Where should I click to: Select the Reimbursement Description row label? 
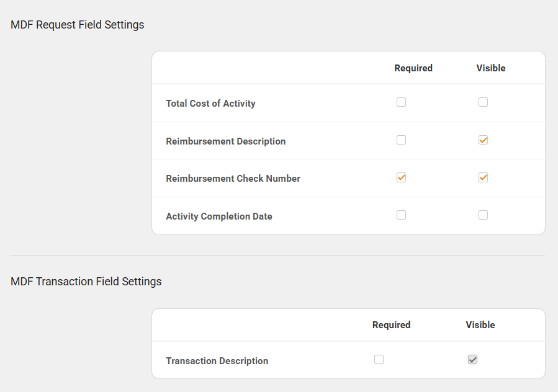(x=226, y=141)
